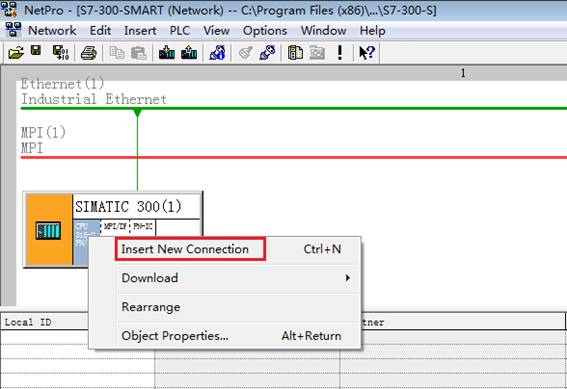The height and width of the screenshot is (389, 567).
Task: Click the Help pointer question icon
Action: tap(367, 53)
